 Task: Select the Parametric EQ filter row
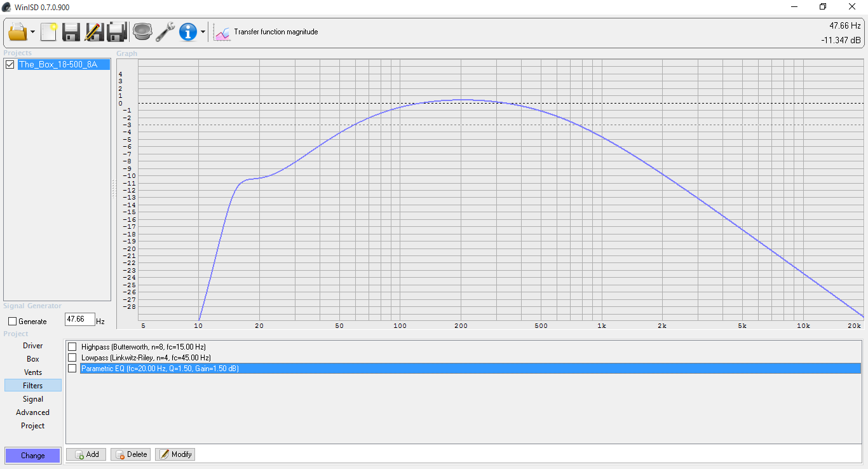(x=470, y=368)
